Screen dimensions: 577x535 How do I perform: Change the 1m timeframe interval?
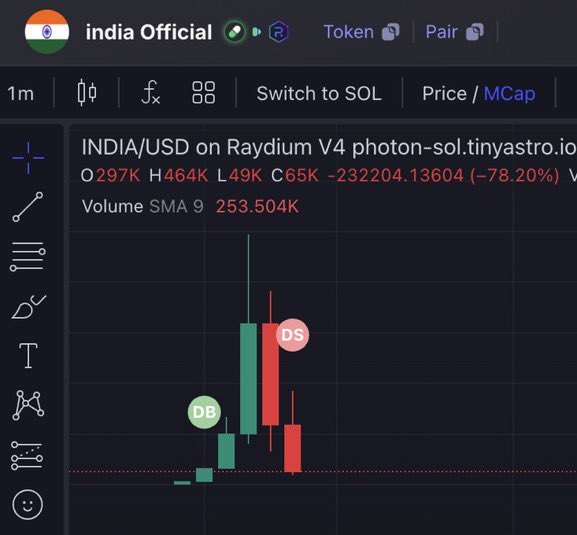coord(21,93)
